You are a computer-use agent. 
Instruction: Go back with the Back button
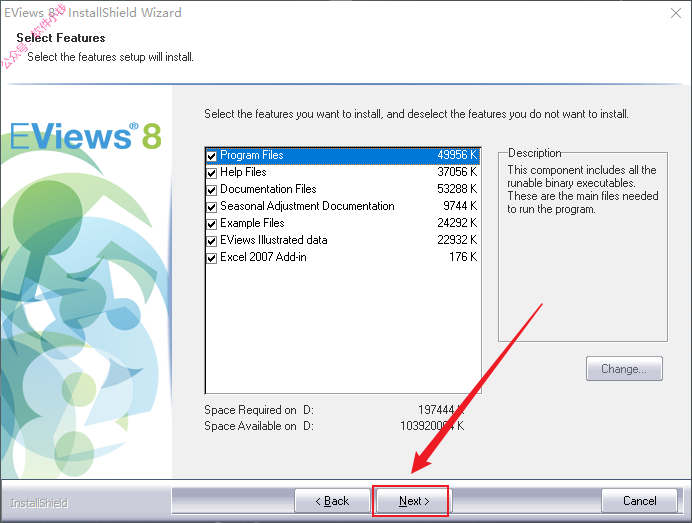pyautogui.click(x=332, y=501)
